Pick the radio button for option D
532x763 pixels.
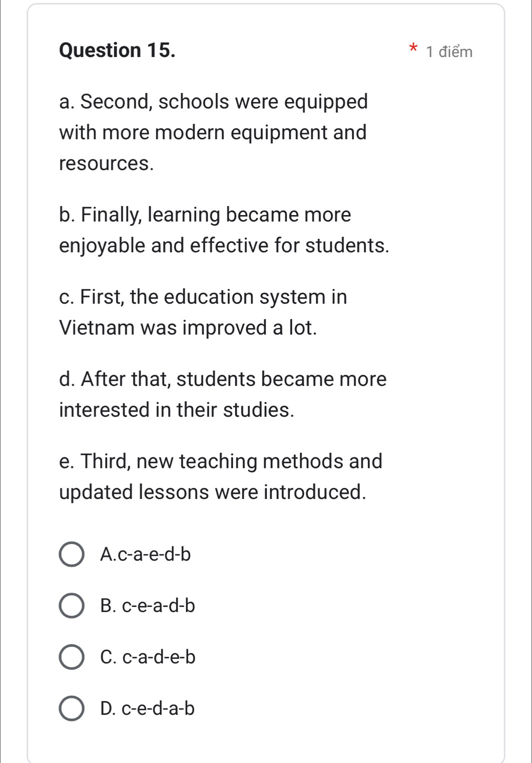72,708
